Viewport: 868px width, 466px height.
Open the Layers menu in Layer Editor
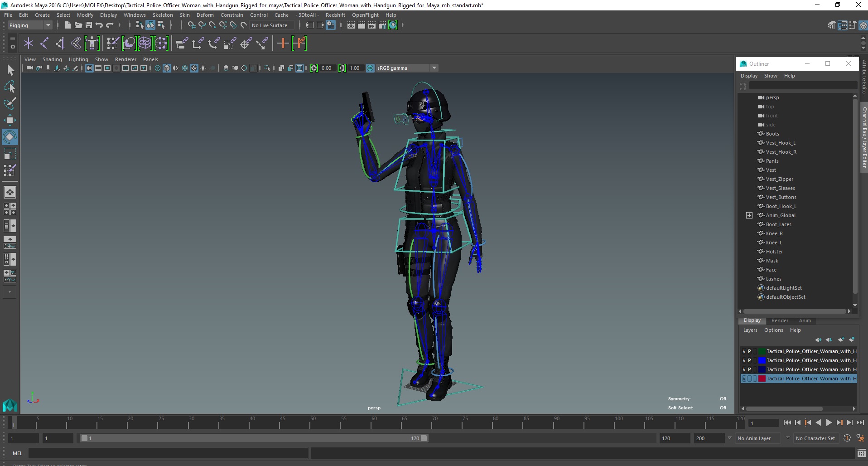pos(750,330)
